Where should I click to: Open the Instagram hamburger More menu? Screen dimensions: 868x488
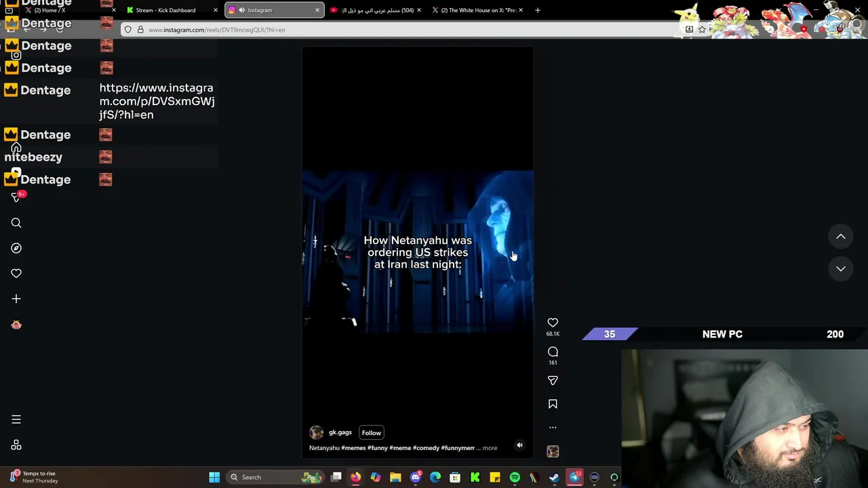pos(16,420)
